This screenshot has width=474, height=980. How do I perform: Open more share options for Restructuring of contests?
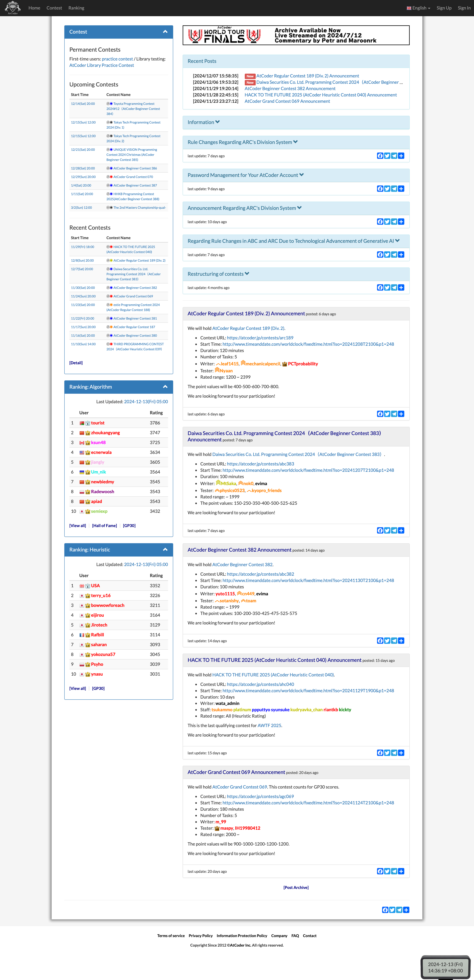pos(401,288)
